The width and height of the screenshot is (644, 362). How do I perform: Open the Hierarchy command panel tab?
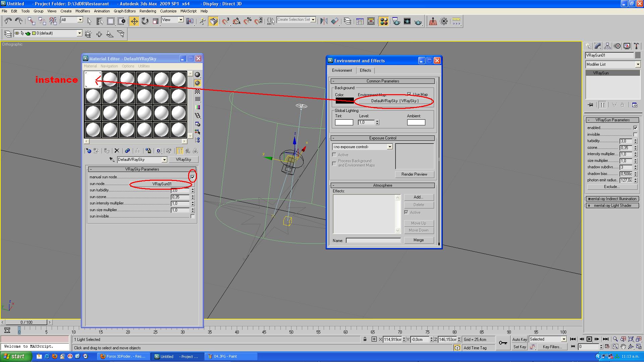[607, 46]
